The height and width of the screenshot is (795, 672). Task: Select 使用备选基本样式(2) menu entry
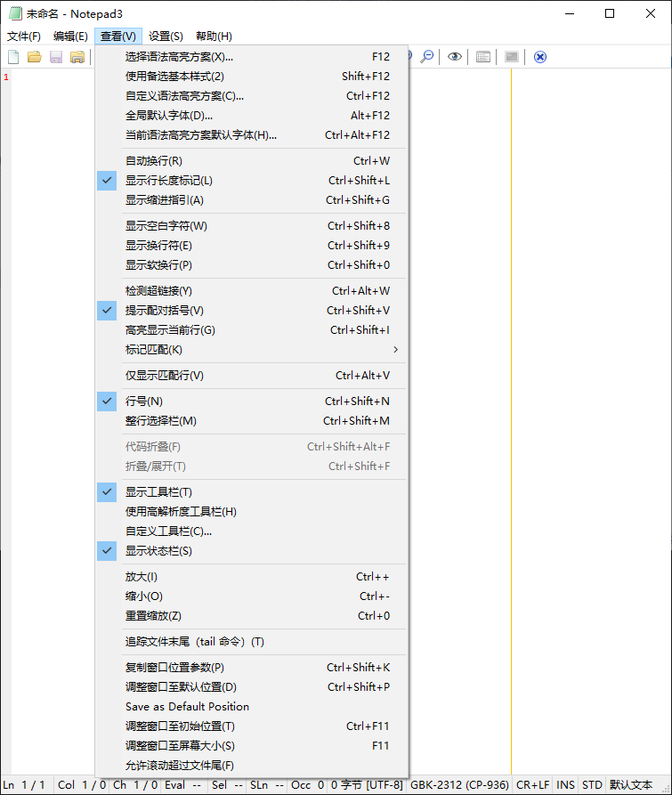point(251,76)
